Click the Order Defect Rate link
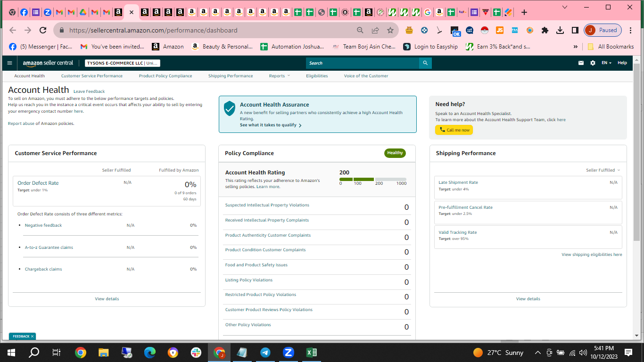This screenshot has height=362, width=644. click(38, 183)
